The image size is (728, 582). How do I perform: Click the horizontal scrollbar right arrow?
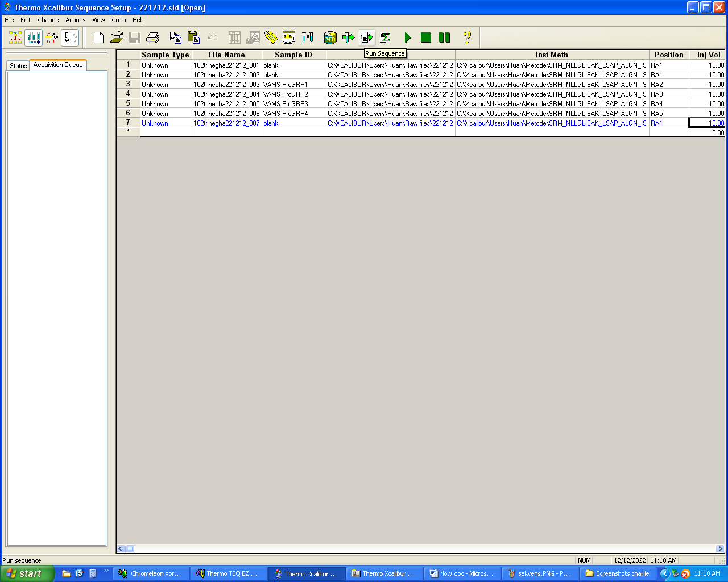pos(720,548)
